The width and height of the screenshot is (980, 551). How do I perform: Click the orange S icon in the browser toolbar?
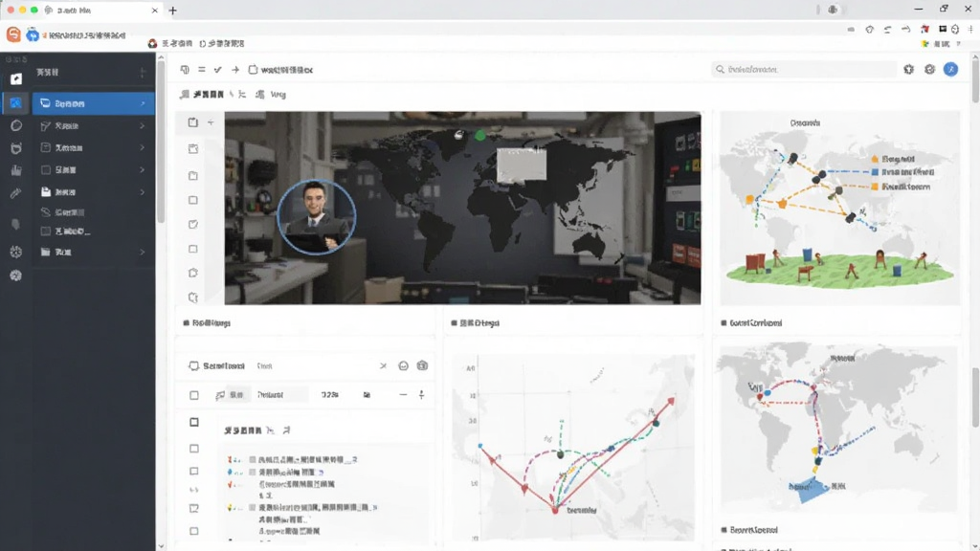tap(13, 35)
